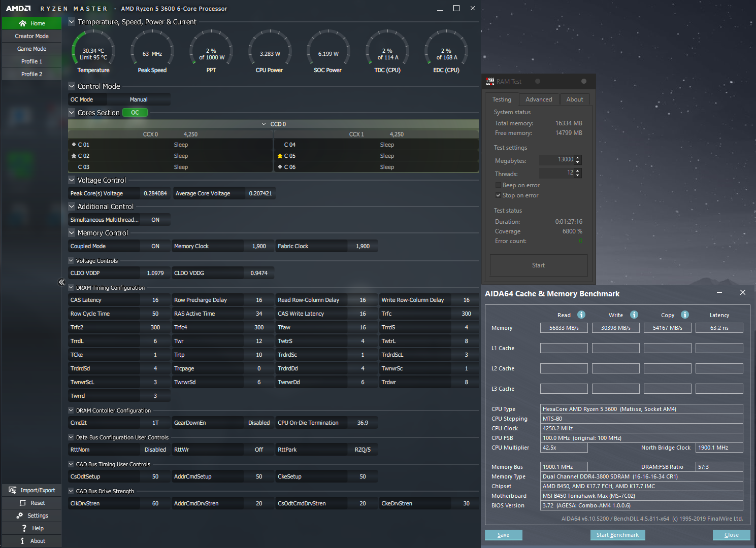This screenshot has height=548, width=756.
Task: Collapse CAD Bus Drive Strength section
Action: pyautogui.click(x=71, y=491)
